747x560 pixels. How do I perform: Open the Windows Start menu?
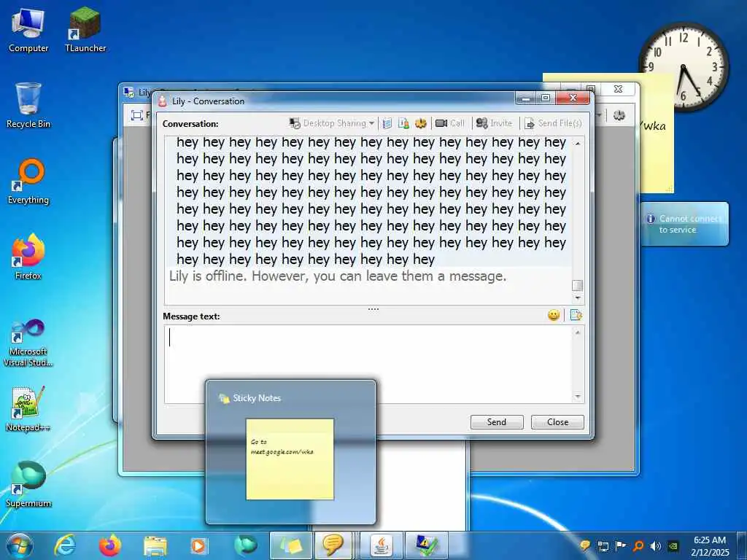click(20, 545)
